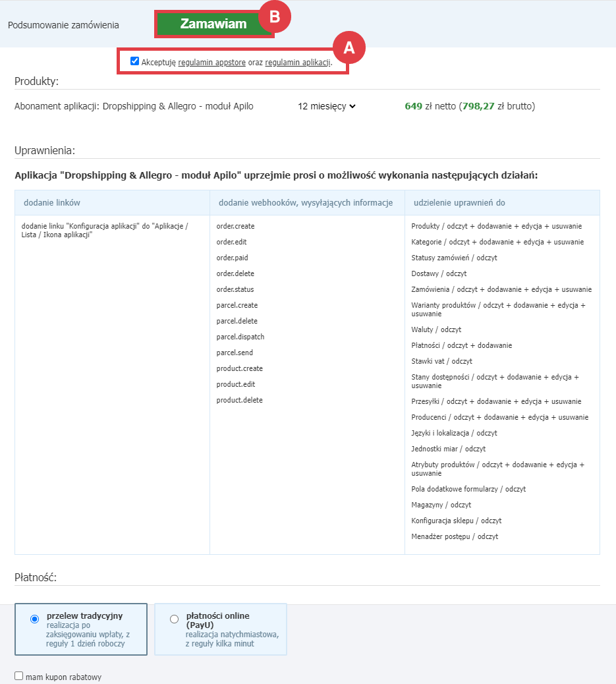Image resolution: width=616 pixels, height=684 pixels.
Task: Select the order.create webhook entry
Action: pyautogui.click(x=235, y=226)
